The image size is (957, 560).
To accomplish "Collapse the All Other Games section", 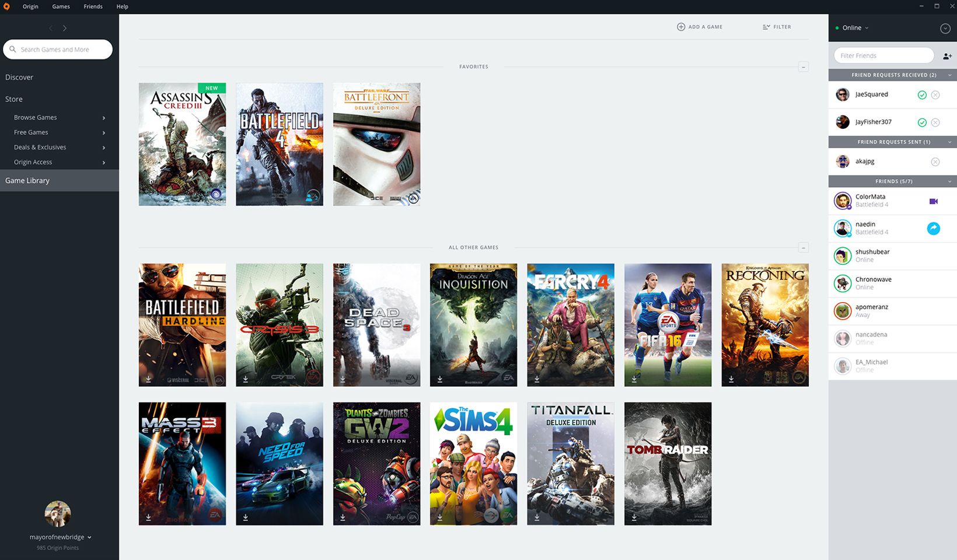I will [803, 247].
